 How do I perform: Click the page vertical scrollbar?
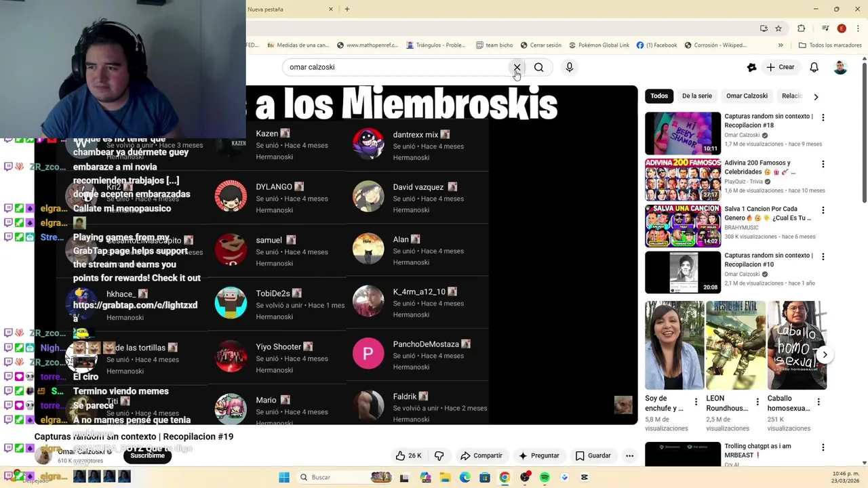pos(864,132)
